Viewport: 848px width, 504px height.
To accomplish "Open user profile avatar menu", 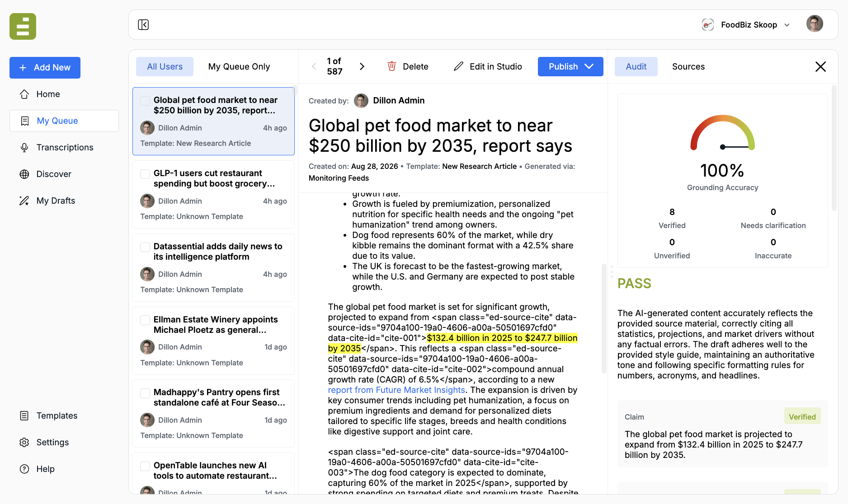I will pyautogui.click(x=815, y=24).
